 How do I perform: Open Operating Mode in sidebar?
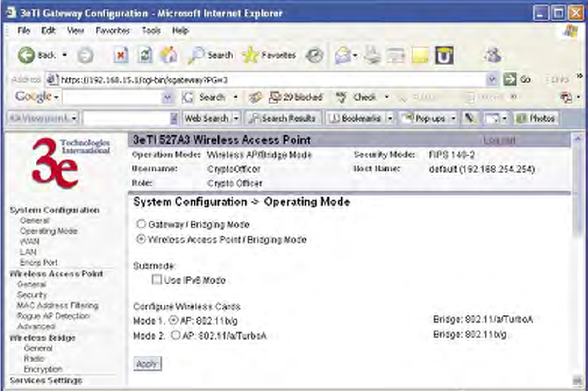[x=48, y=231]
